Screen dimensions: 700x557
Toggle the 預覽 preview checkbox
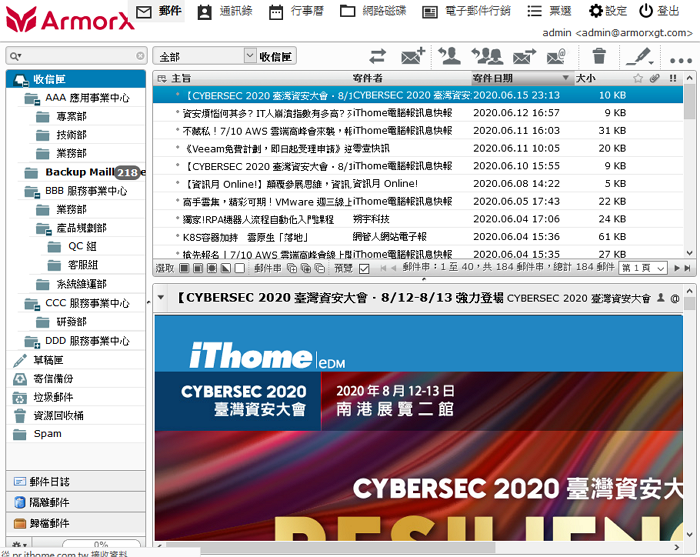[x=364, y=269]
